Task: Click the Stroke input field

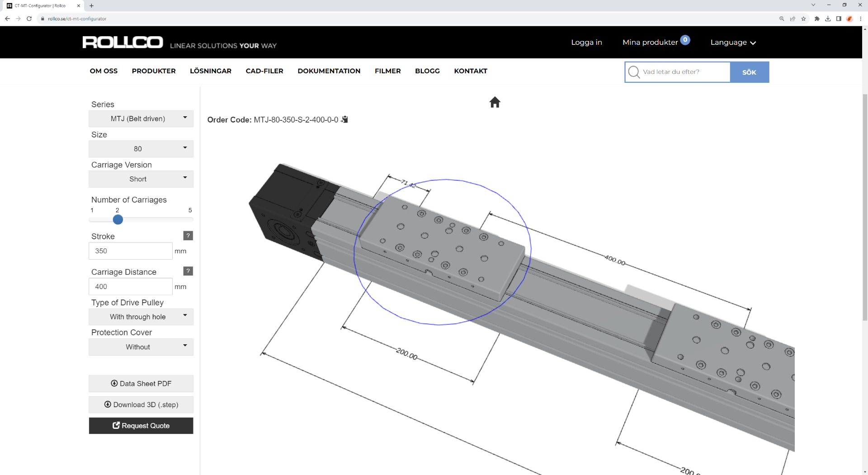Action: coord(130,251)
